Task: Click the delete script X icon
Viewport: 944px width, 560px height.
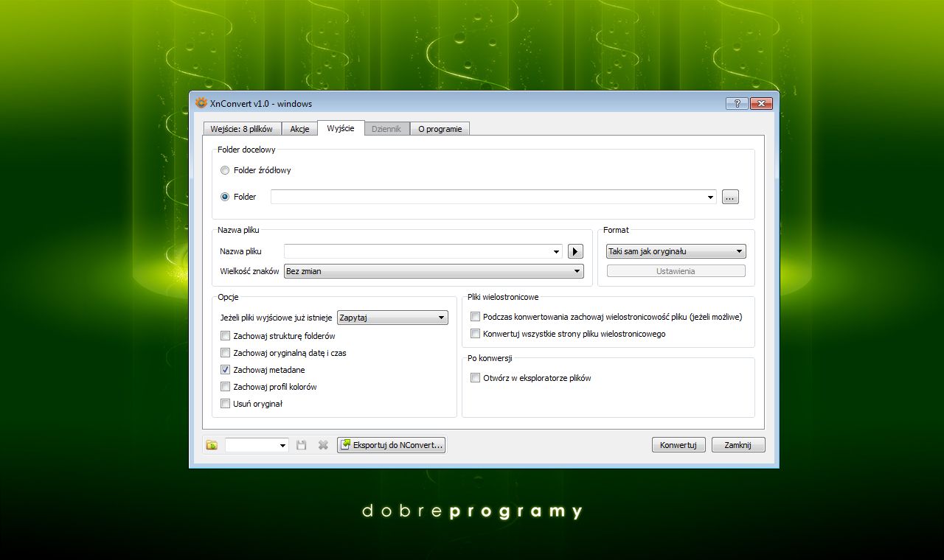Action: [323, 445]
